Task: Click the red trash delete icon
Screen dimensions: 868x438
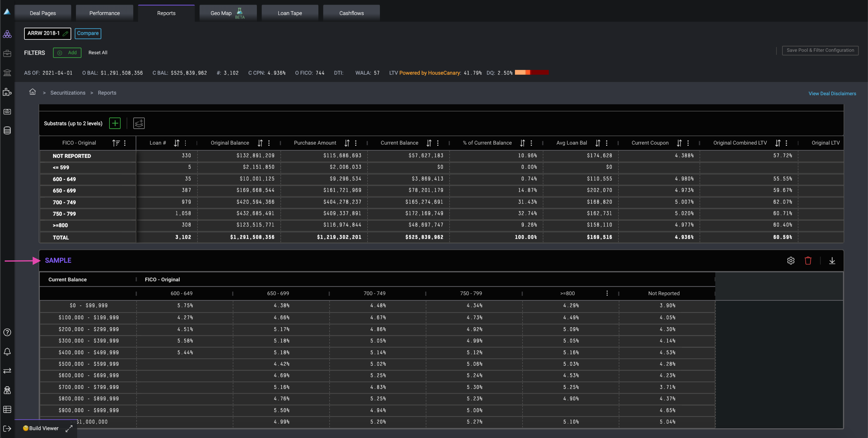Action: 808,260
